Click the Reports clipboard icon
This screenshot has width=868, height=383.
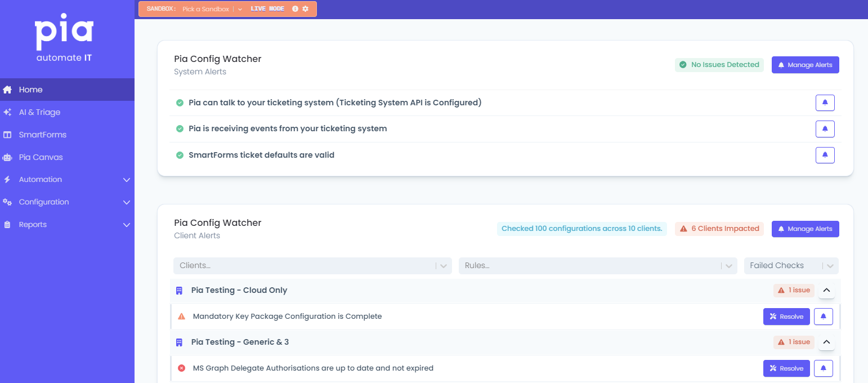point(7,225)
